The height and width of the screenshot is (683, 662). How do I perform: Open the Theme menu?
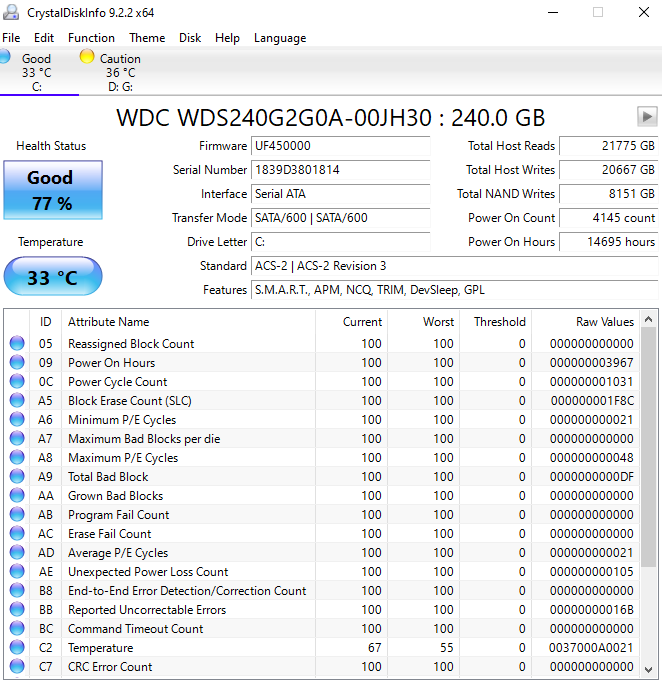coord(147,38)
